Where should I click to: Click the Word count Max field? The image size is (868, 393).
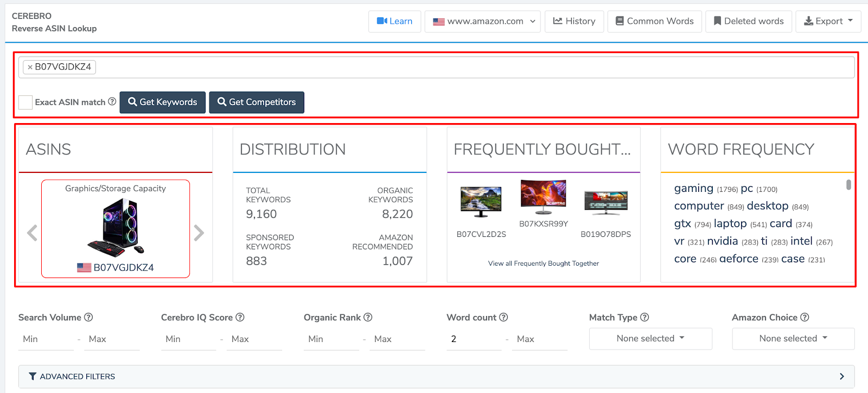click(x=540, y=339)
